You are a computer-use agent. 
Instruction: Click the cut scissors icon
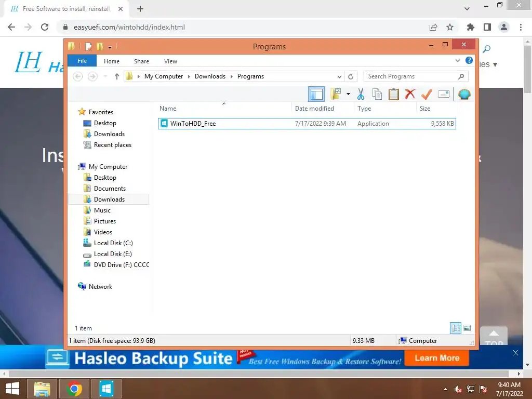point(361,94)
